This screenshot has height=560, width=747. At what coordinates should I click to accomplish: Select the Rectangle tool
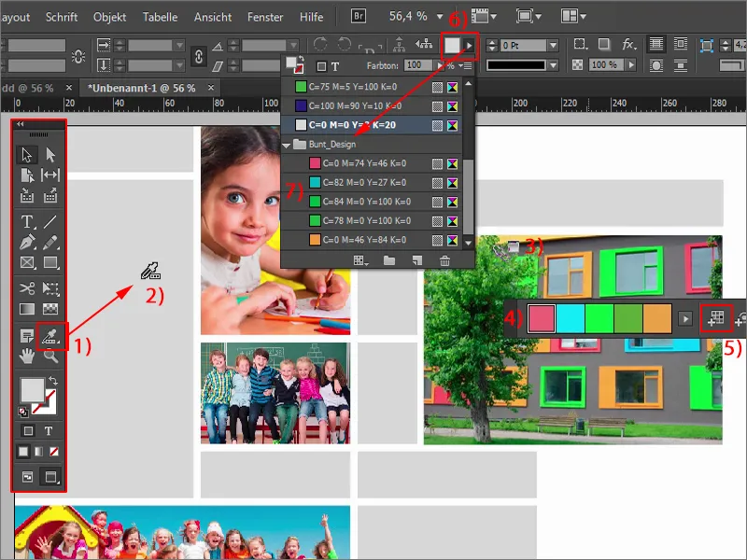pos(50,262)
